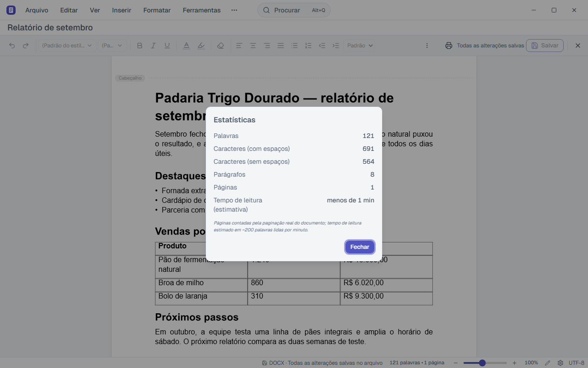
Task: Toggle bold formatting
Action: click(x=140, y=46)
